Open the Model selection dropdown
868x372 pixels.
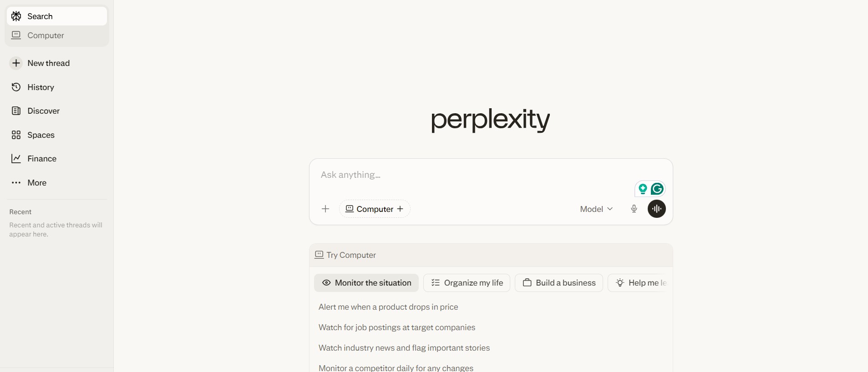[595, 209]
